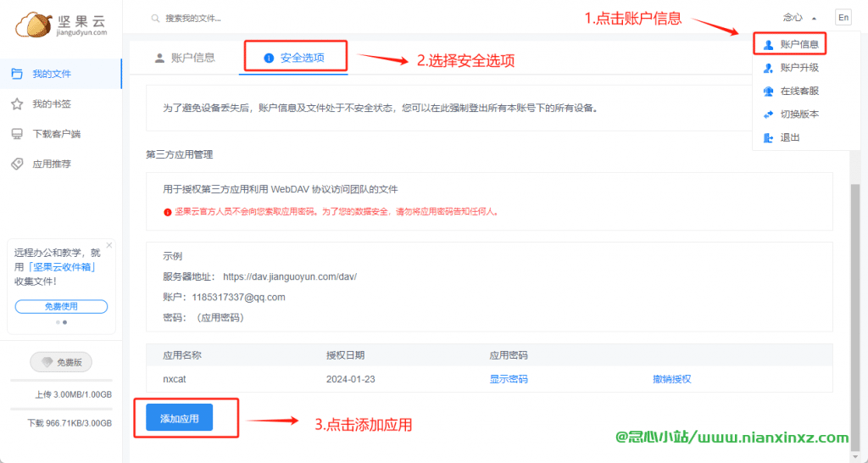Click the 下载客户端 monitor icon
This screenshot has width=868, height=463.
pos(17,134)
